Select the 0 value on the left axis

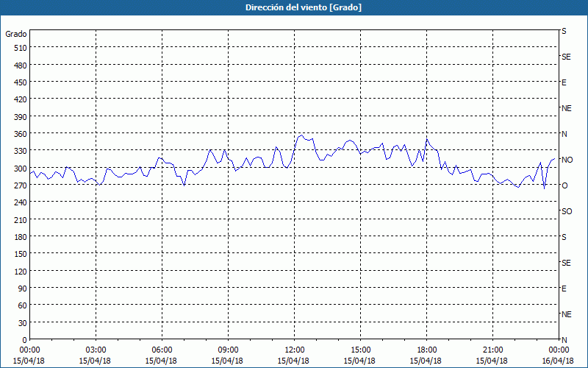[x=25, y=340]
